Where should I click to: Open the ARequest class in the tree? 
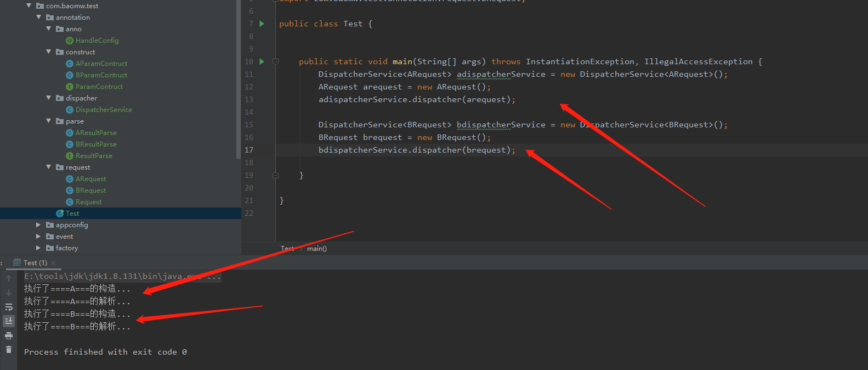click(x=90, y=179)
